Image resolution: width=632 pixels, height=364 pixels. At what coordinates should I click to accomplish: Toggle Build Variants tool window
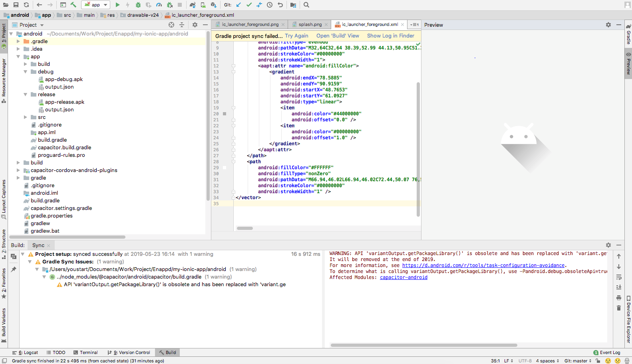(x=4, y=325)
